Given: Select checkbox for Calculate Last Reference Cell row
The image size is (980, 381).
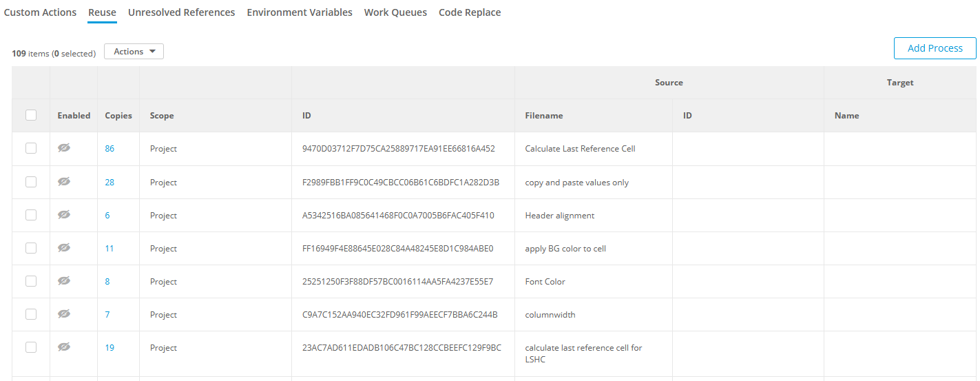Looking at the screenshot, I should click(31, 148).
